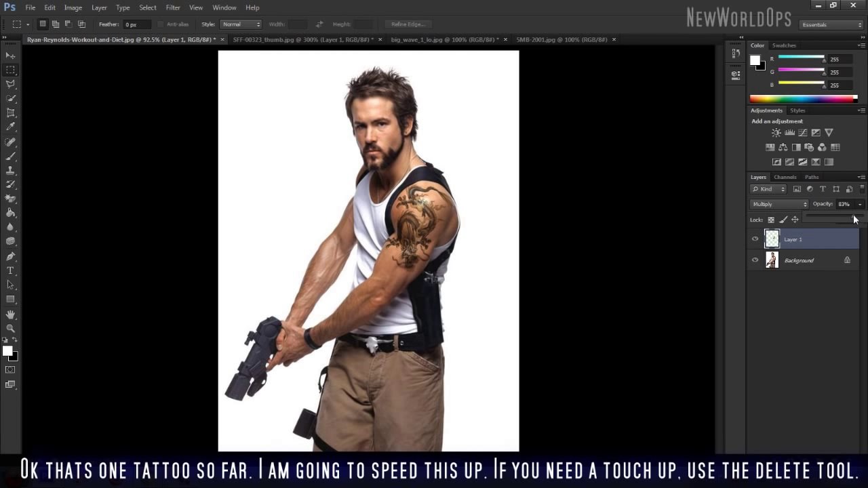The image size is (868, 488).
Task: Open the History panel icon
Action: (736, 54)
